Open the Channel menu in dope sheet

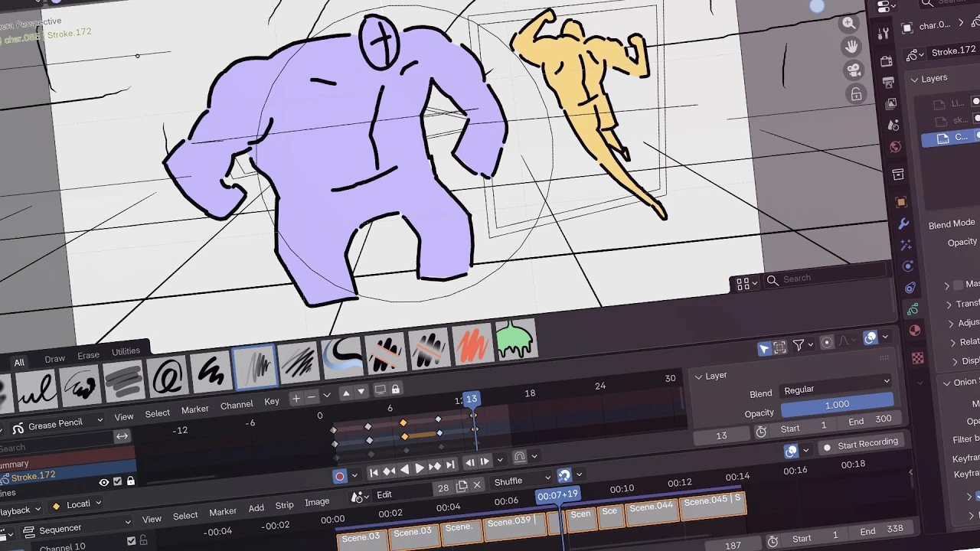237,405
